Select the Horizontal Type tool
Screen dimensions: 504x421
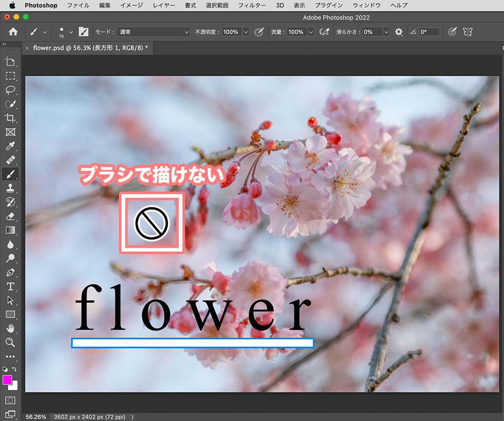tap(10, 286)
